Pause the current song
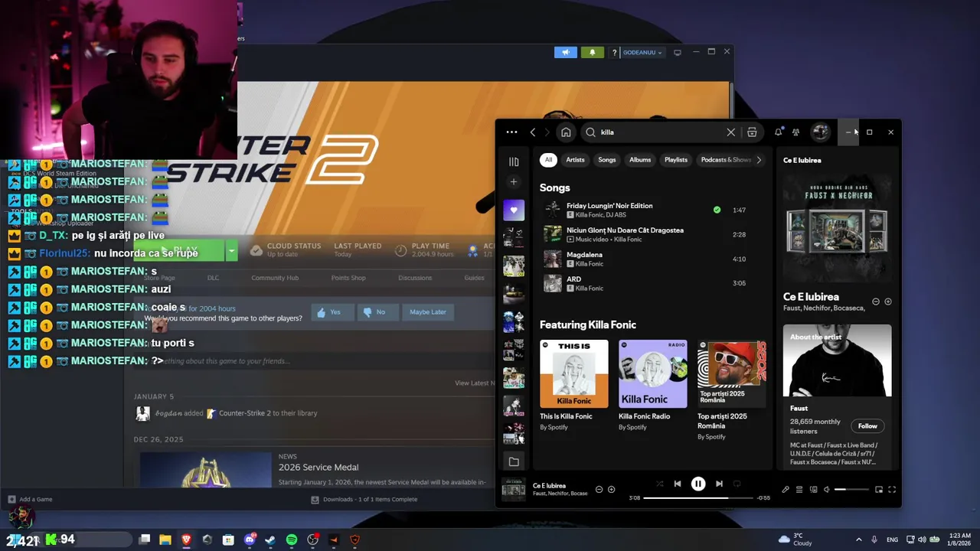The height and width of the screenshot is (551, 980). click(x=698, y=484)
